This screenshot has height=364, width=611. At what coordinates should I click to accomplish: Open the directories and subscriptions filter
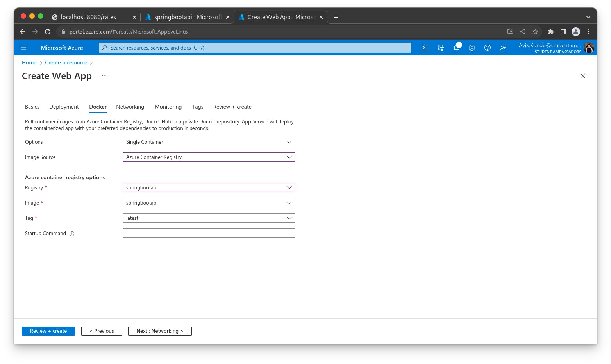[x=441, y=48]
